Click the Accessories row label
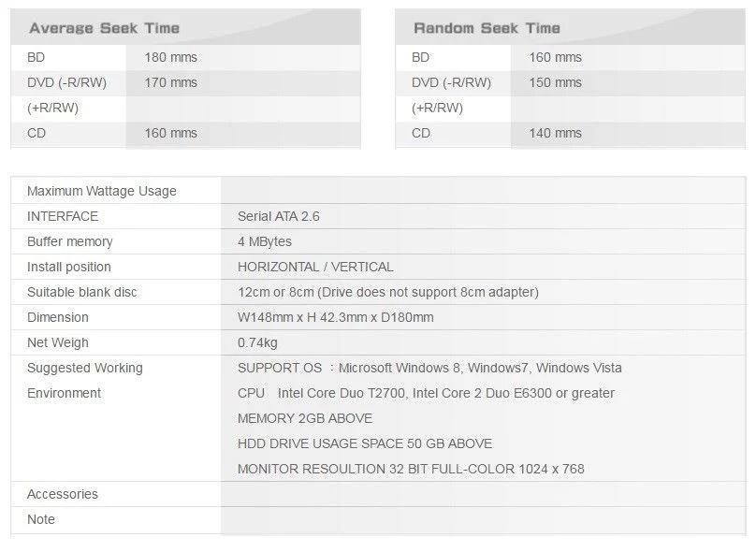 click(x=62, y=494)
